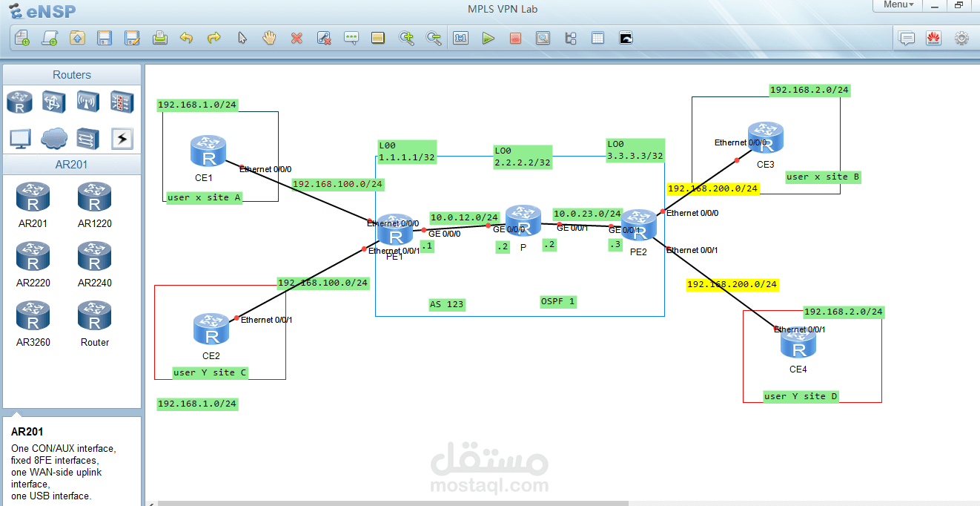
Task: Open the eNSP settings gear
Action: coord(961,38)
